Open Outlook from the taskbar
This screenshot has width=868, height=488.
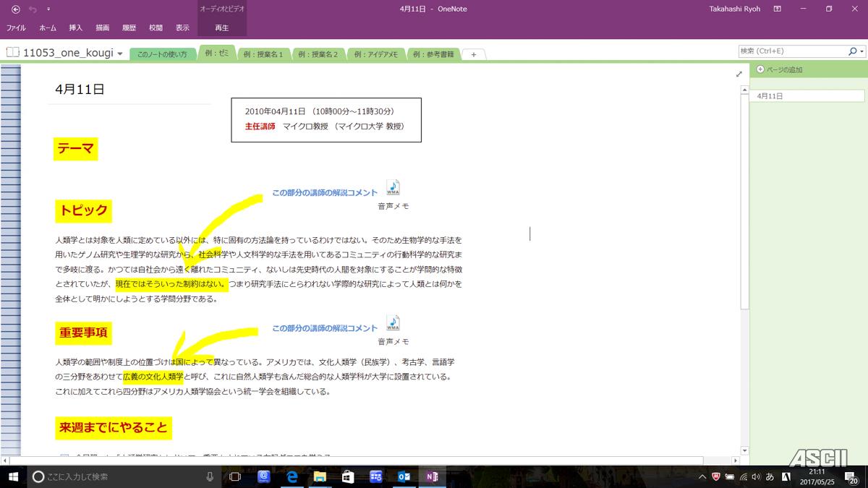pos(404,476)
